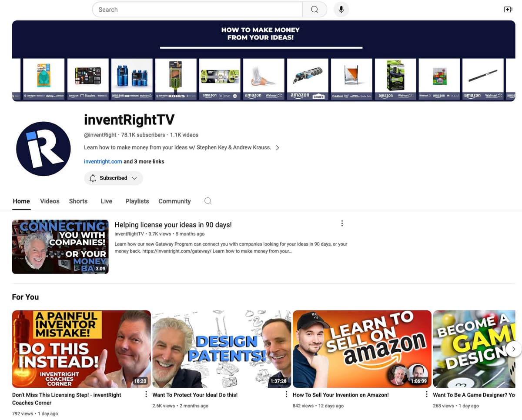Open voice search with the microphone icon
This screenshot has height=420, width=522.
point(341,9)
